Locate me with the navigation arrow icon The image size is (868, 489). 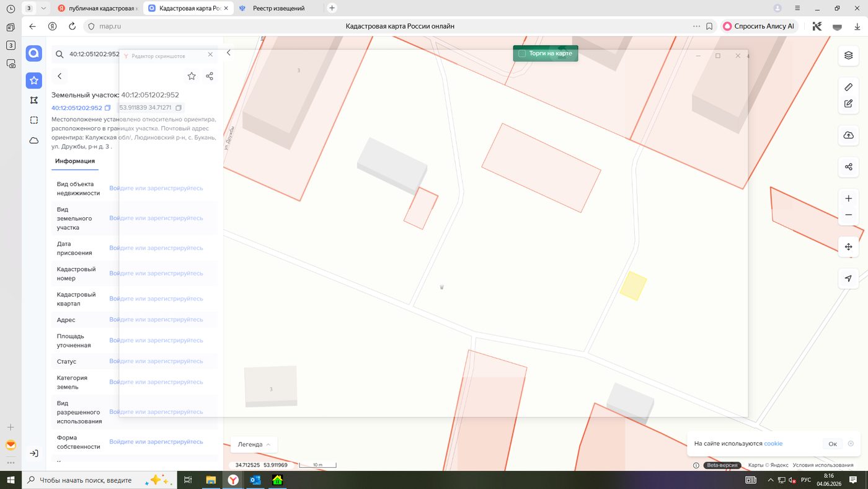[x=848, y=279]
